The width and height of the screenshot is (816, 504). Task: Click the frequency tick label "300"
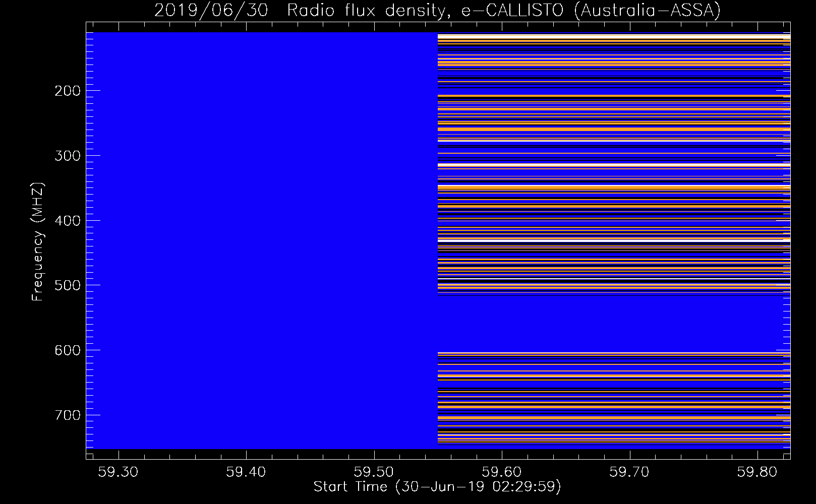(68, 156)
